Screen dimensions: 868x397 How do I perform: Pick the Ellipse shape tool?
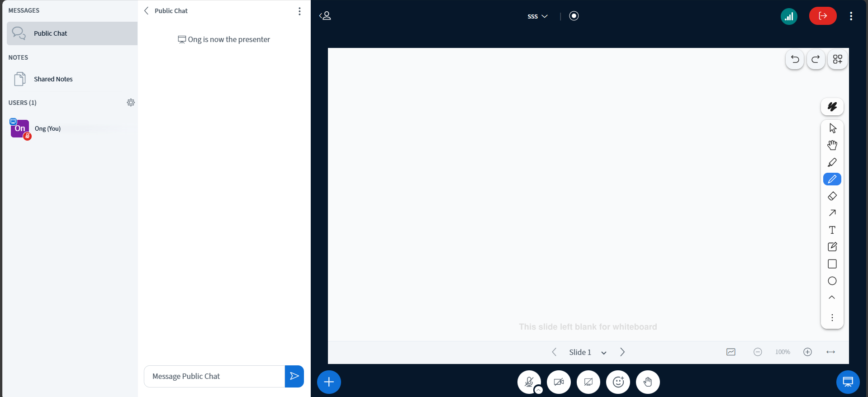(x=832, y=281)
